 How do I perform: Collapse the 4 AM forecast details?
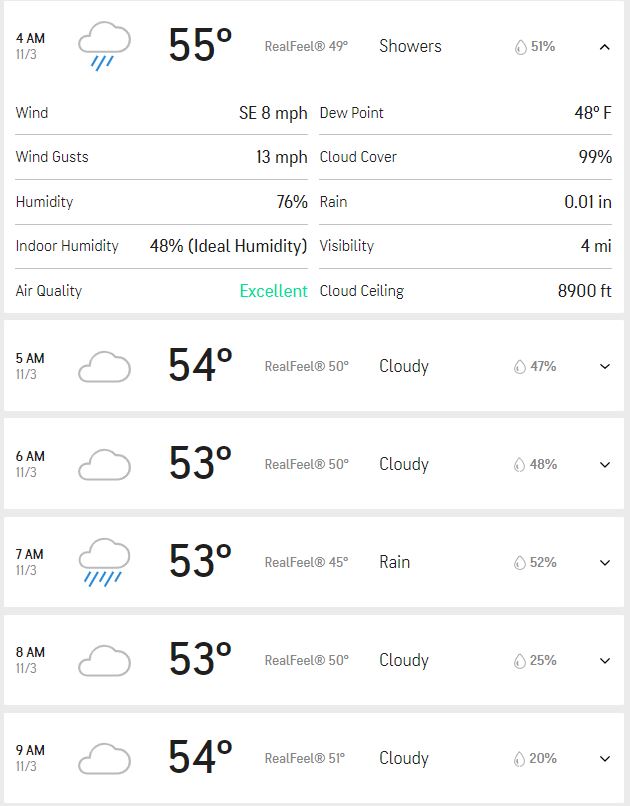click(x=605, y=47)
